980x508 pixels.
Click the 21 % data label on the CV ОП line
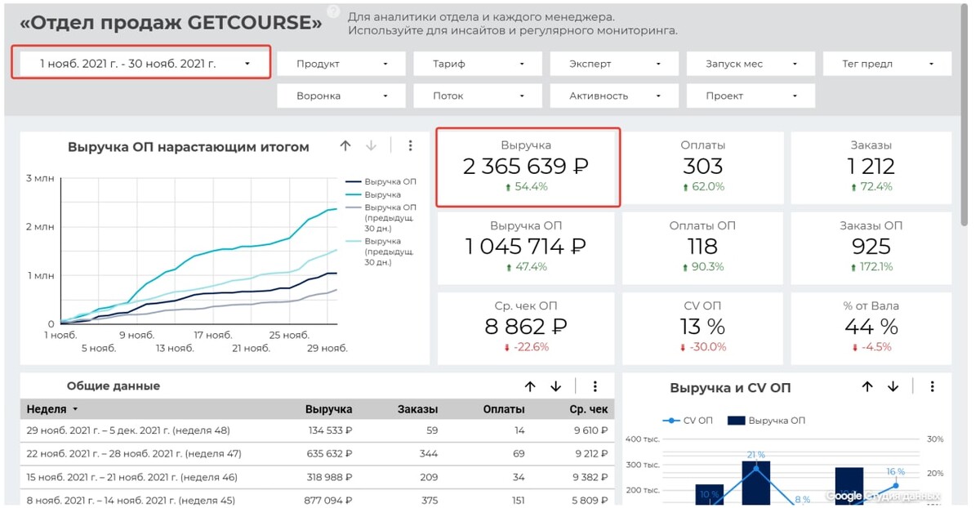tap(755, 455)
